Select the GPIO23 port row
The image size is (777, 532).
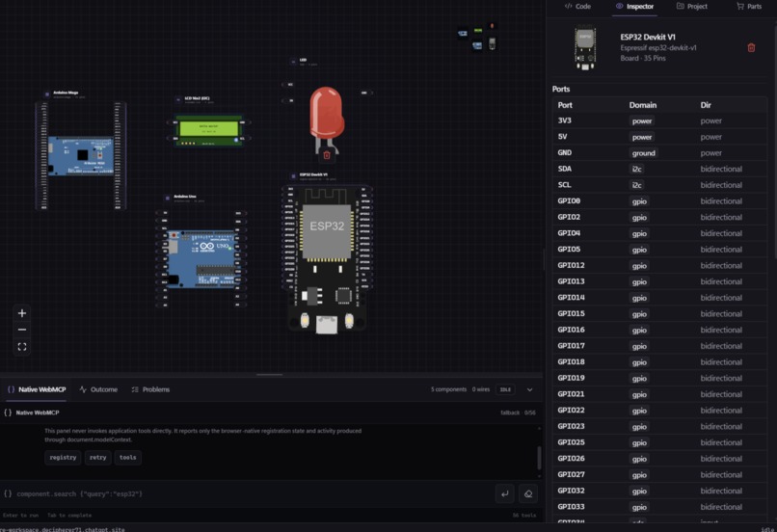tap(659, 427)
